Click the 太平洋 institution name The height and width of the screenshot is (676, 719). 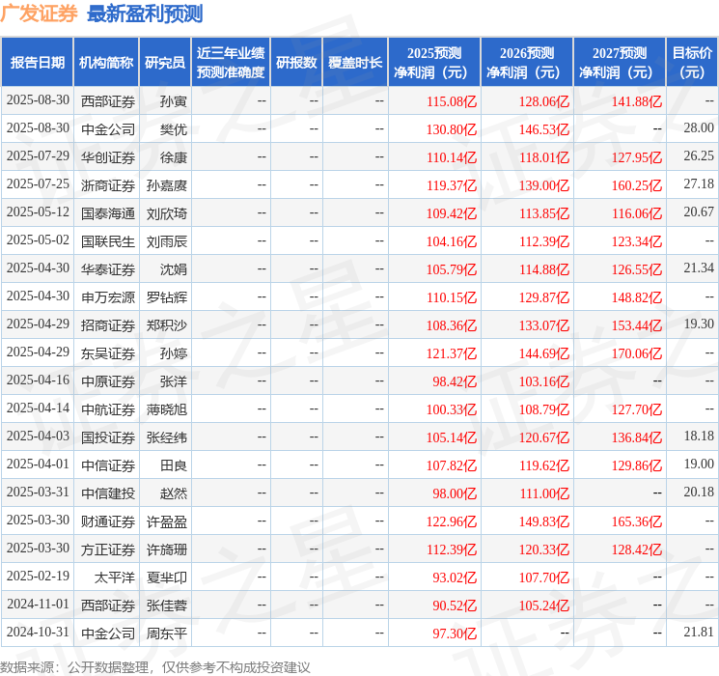[115, 577]
